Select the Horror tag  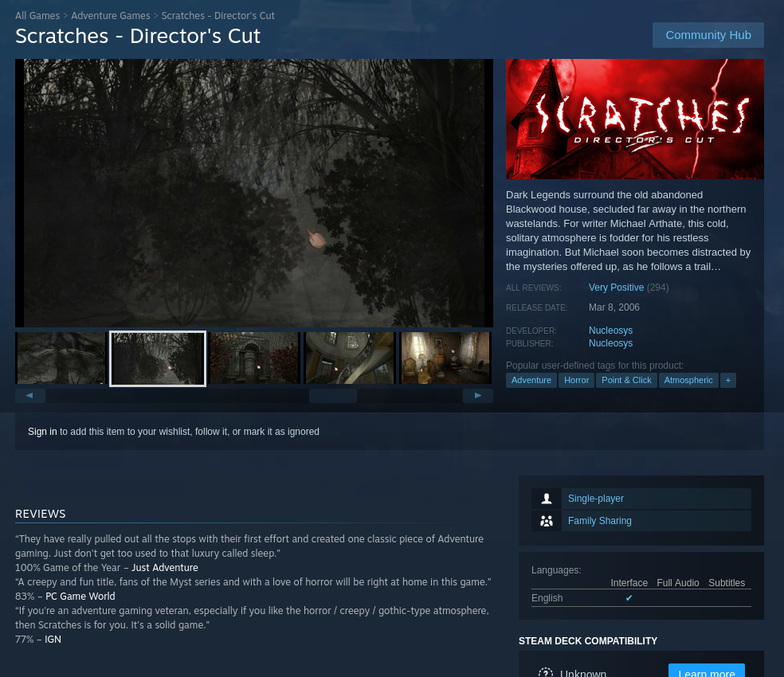coord(577,380)
